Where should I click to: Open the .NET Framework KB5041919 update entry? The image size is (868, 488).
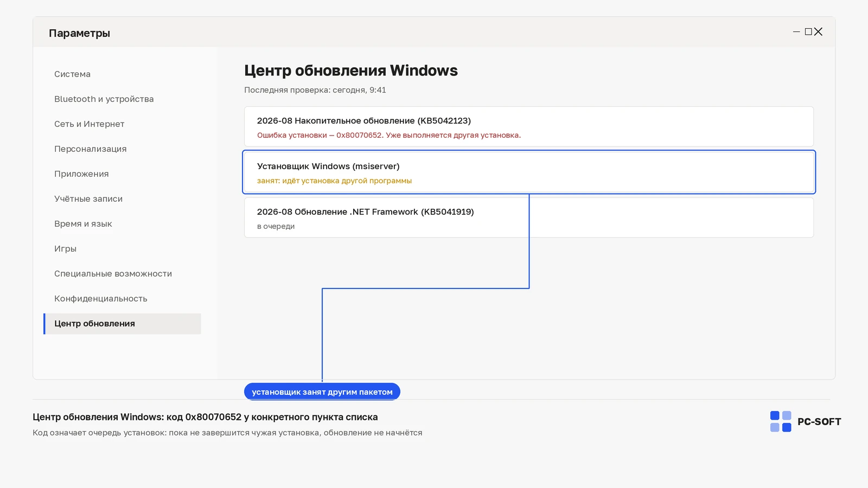(x=529, y=217)
